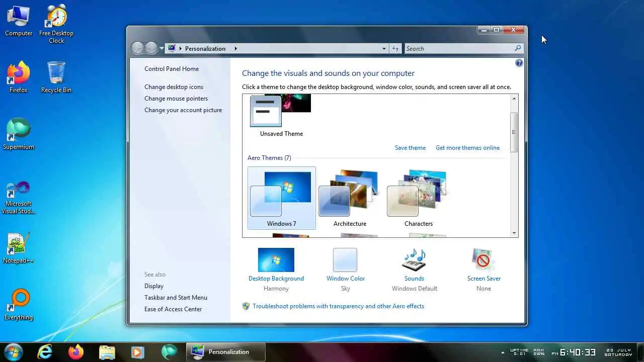Select the Supermium desktop shortcut
Image resolution: width=644 pixels, height=362 pixels.
point(19,134)
